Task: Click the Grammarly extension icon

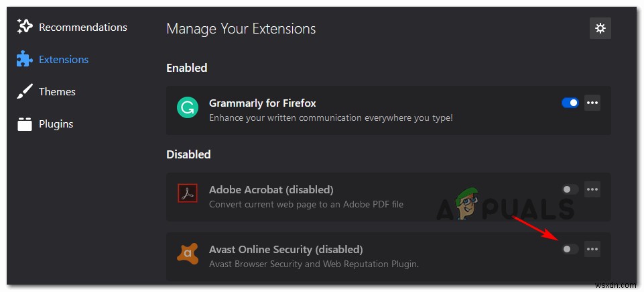Action: click(x=186, y=107)
